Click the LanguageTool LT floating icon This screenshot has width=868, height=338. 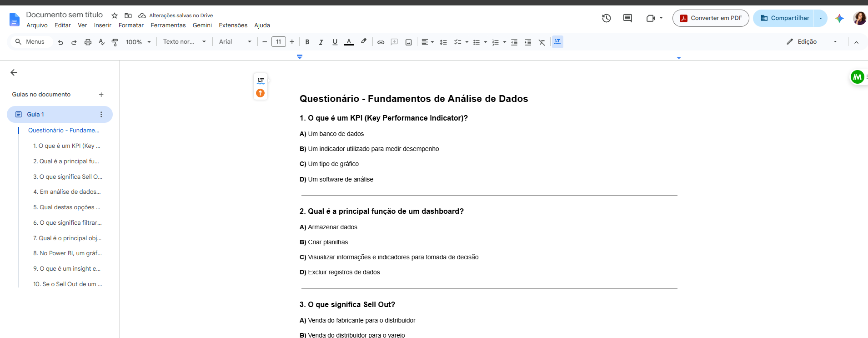(x=261, y=81)
